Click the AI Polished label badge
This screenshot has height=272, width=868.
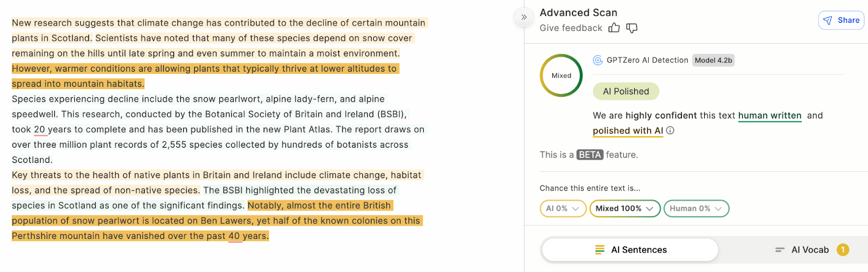(x=626, y=91)
